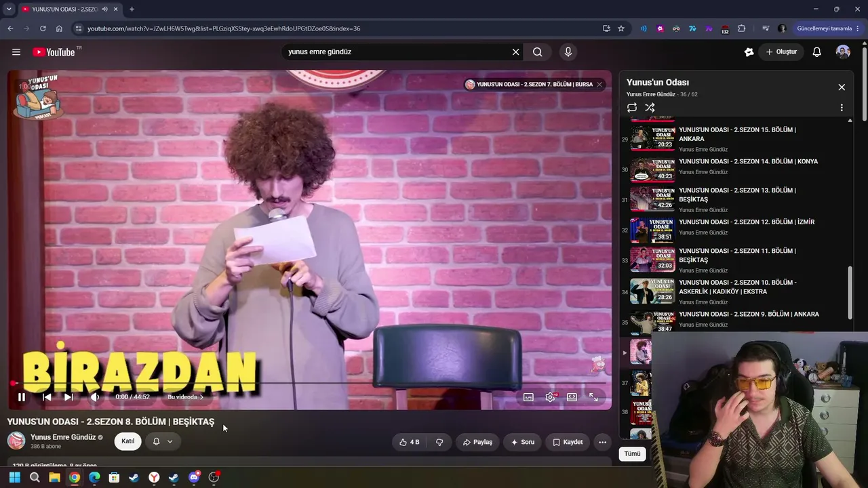Open the Chrome extensions puzzle menu
Viewport: 868px width, 488px height.
pos(741,28)
